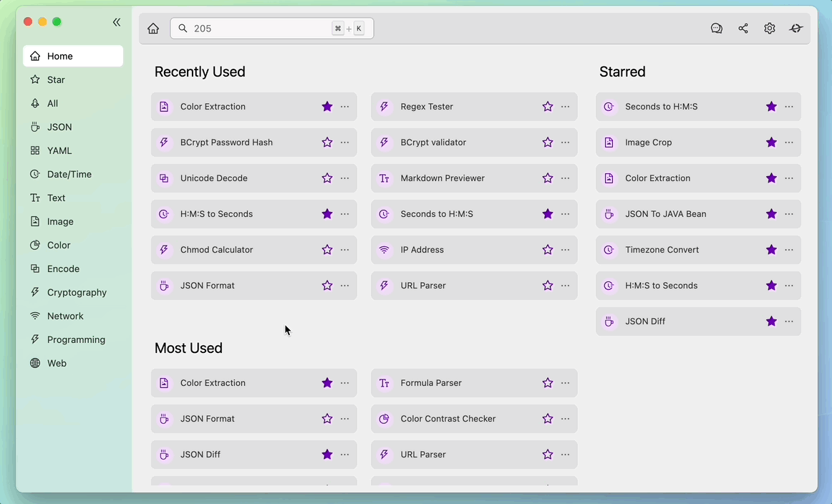Screen dimensions: 832x504
Task: Open the Network category in the sidebar
Action: [73, 316]
